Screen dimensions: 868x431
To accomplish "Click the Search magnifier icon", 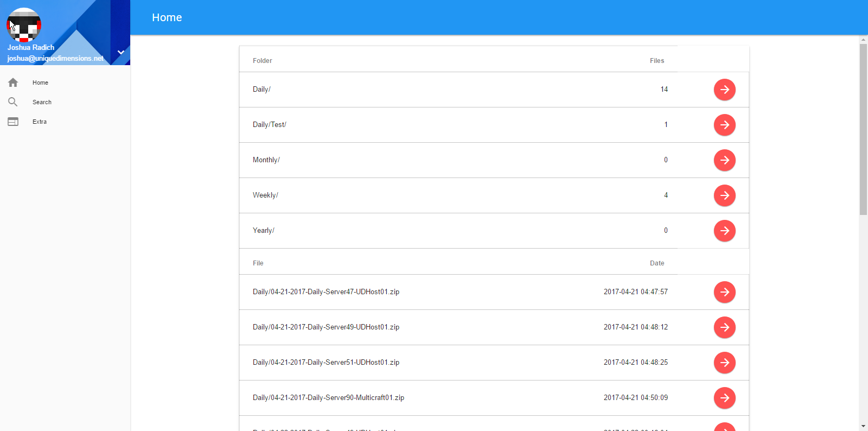I will pyautogui.click(x=13, y=102).
